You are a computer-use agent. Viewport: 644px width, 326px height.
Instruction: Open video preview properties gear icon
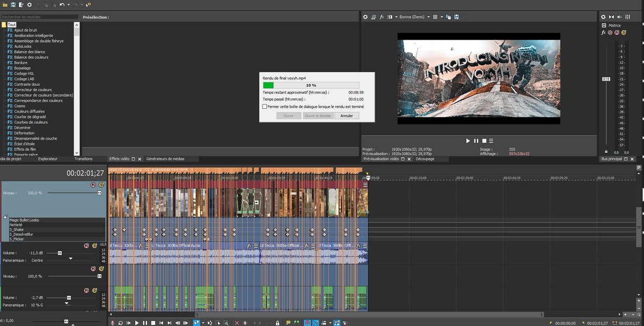click(365, 17)
